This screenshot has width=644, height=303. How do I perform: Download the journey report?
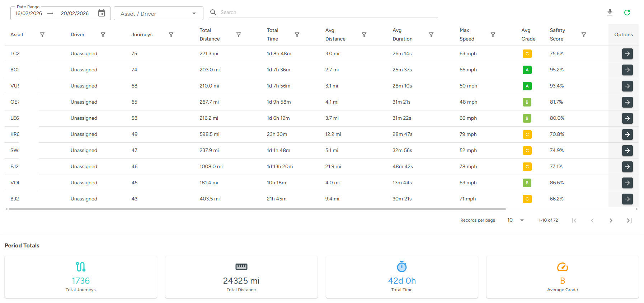(610, 13)
